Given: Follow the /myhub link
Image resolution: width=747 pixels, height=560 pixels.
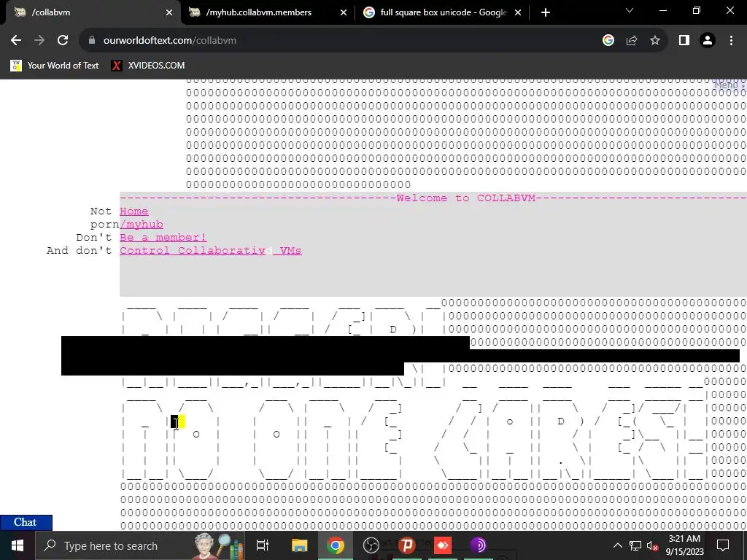Looking at the screenshot, I should 142,225.
